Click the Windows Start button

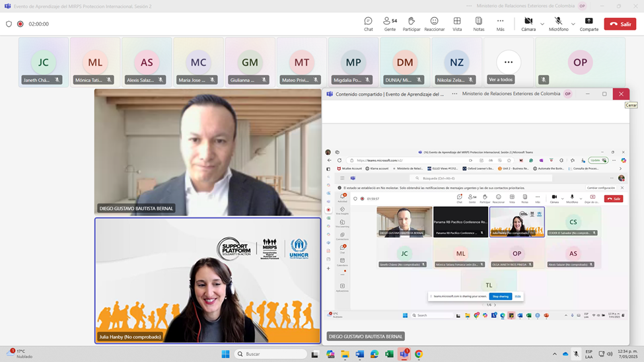point(225,354)
